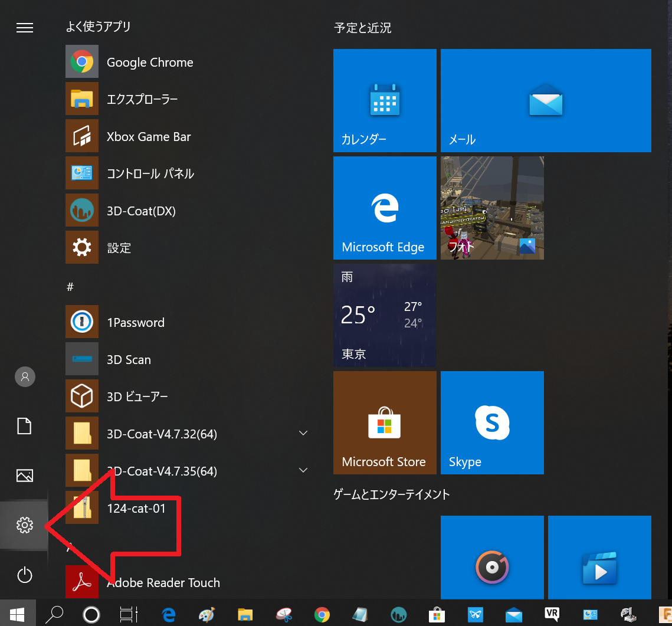The height and width of the screenshot is (626, 672).
Task: Expand the 3D-Coat-V4.7.32(64) folder chevron
Action: tap(303, 433)
